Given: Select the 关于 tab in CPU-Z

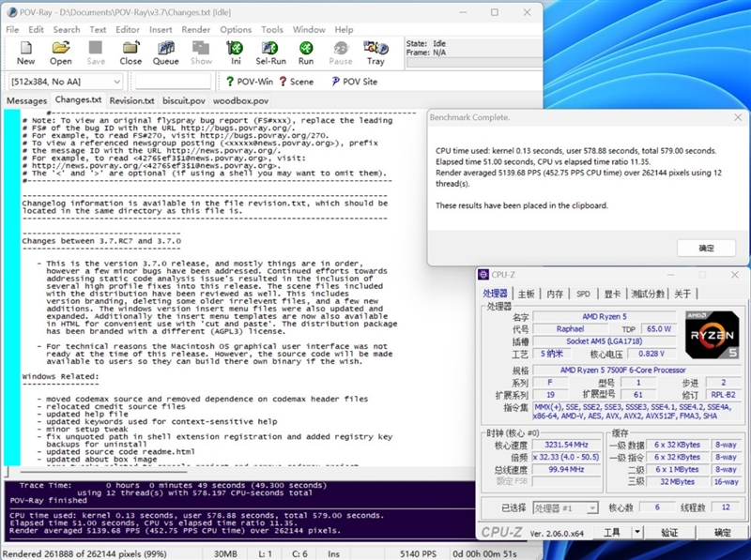Looking at the screenshot, I should click(x=682, y=294).
